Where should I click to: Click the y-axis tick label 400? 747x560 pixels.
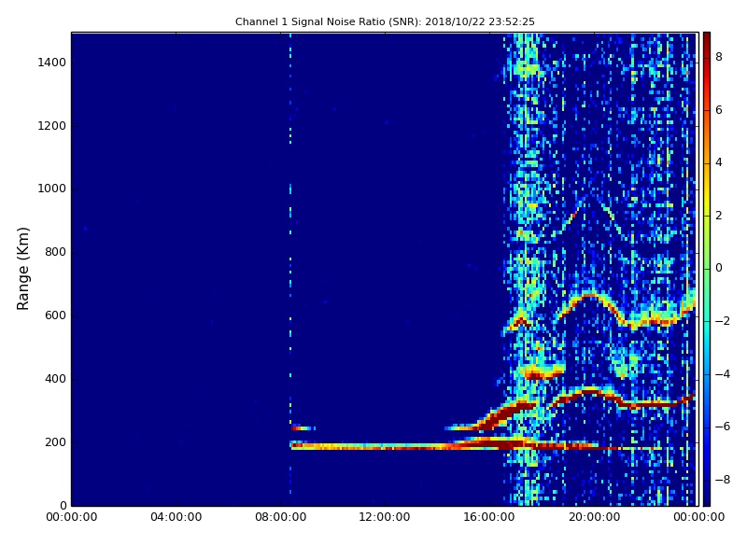coord(55,379)
